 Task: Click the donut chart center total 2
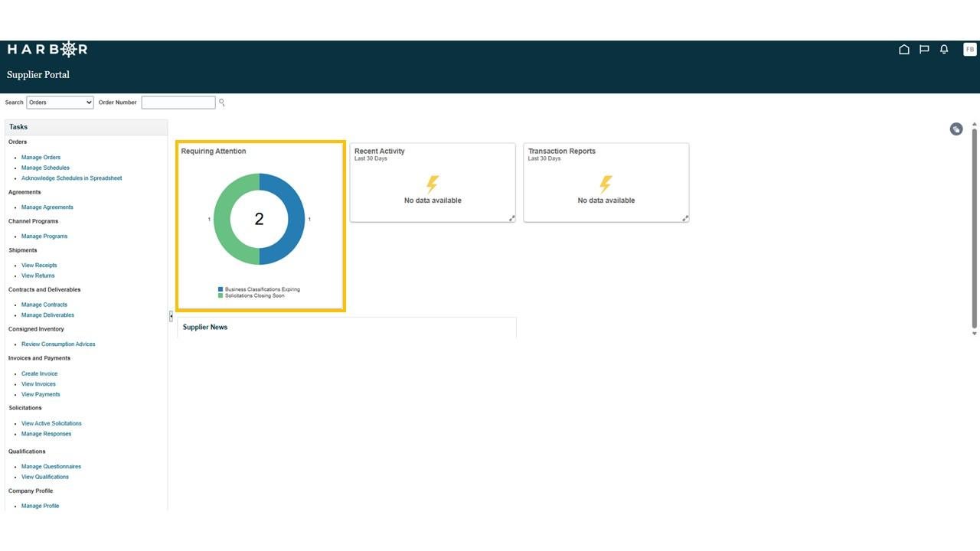[259, 220]
